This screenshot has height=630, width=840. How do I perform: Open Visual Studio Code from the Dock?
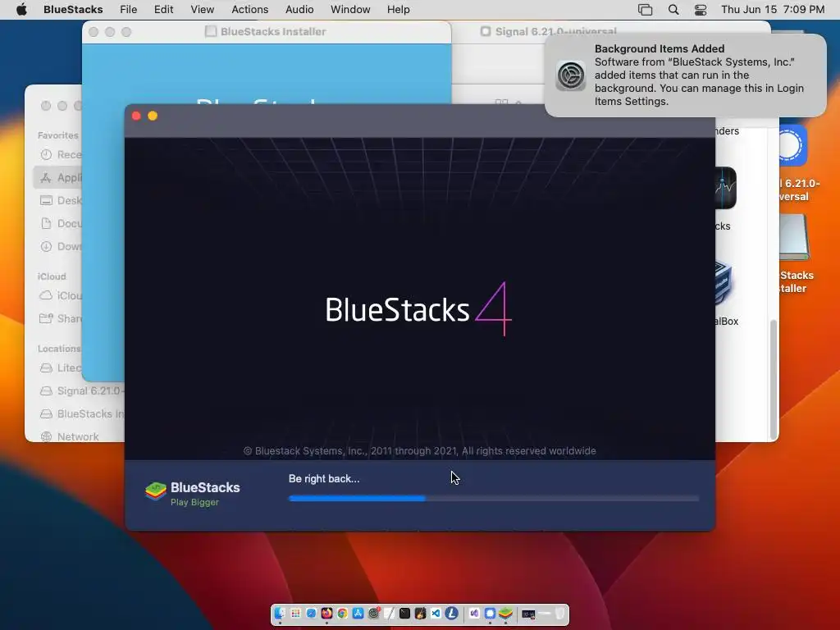tap(436, 614)
